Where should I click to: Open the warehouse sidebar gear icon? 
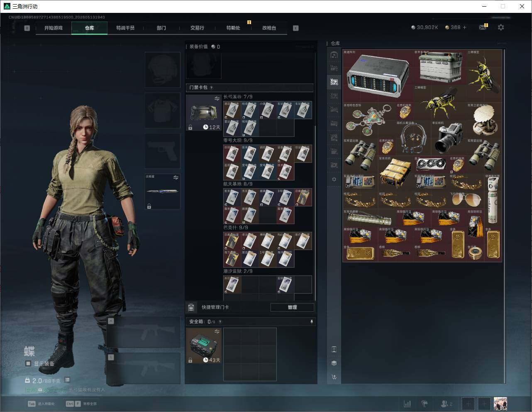[x=334, y=179]
